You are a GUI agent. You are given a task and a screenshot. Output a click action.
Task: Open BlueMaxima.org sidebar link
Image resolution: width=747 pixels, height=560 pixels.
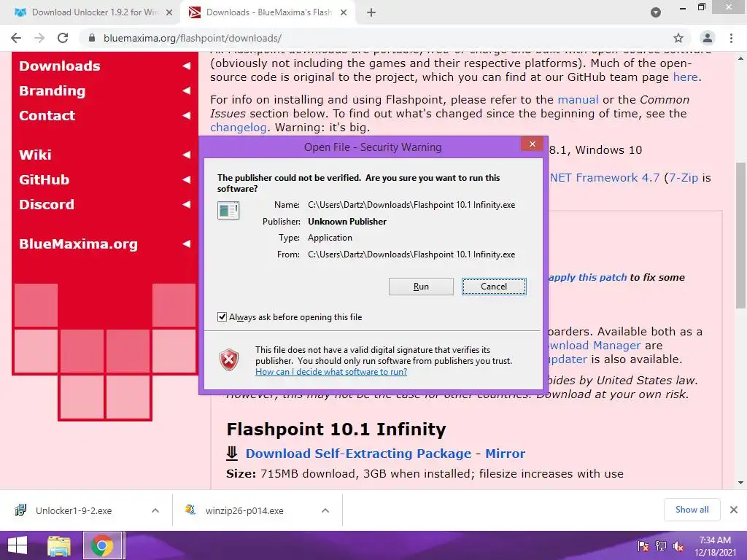79,244
